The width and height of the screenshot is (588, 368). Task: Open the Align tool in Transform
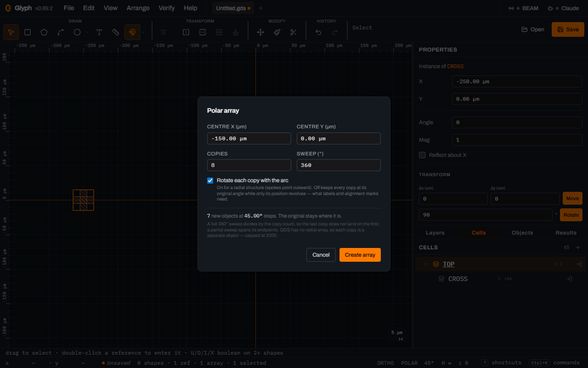pos(163,32)
